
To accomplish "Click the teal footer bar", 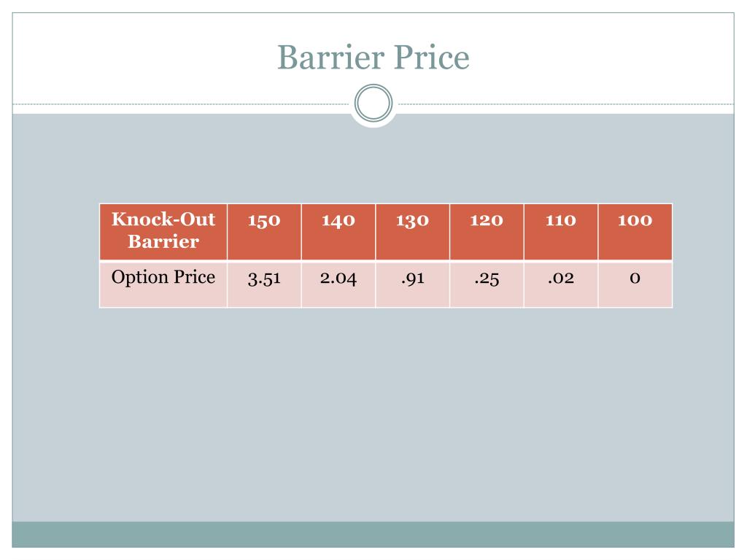I will click(x=373, y=534).
